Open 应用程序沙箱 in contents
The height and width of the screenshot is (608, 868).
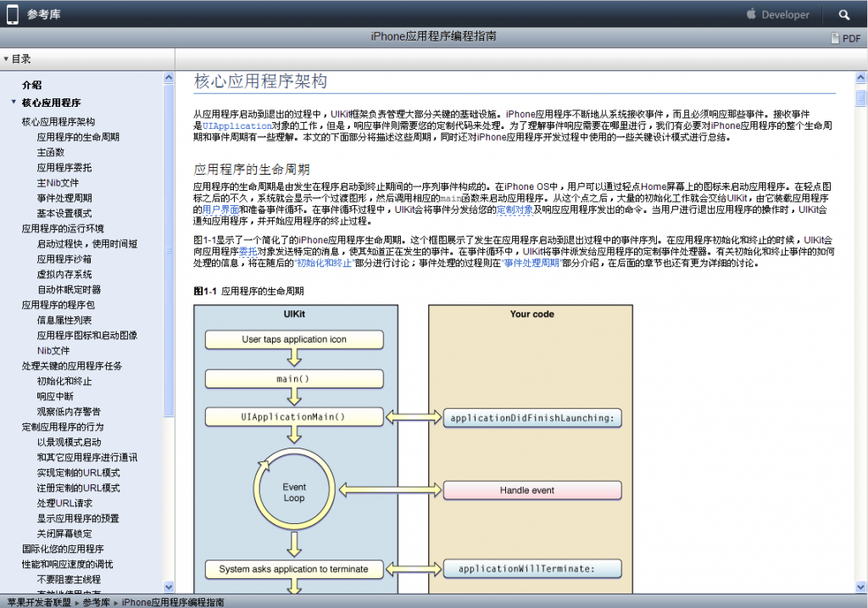(64, 259)
